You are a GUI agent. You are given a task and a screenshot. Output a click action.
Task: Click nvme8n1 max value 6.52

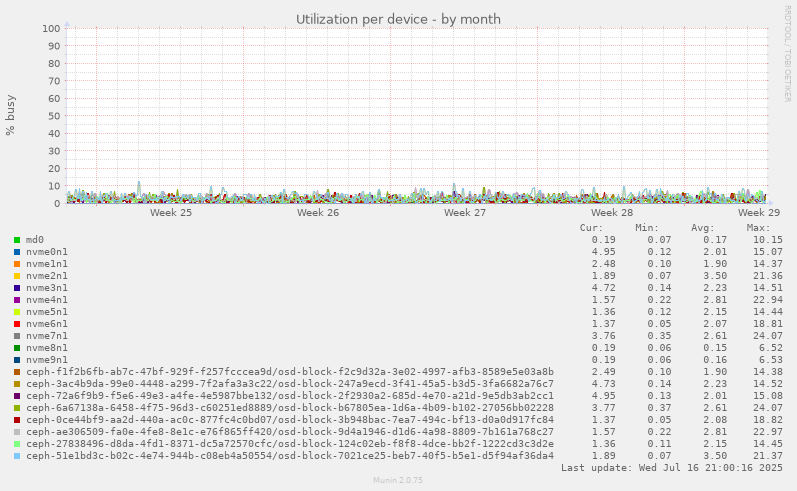[771, 348]
